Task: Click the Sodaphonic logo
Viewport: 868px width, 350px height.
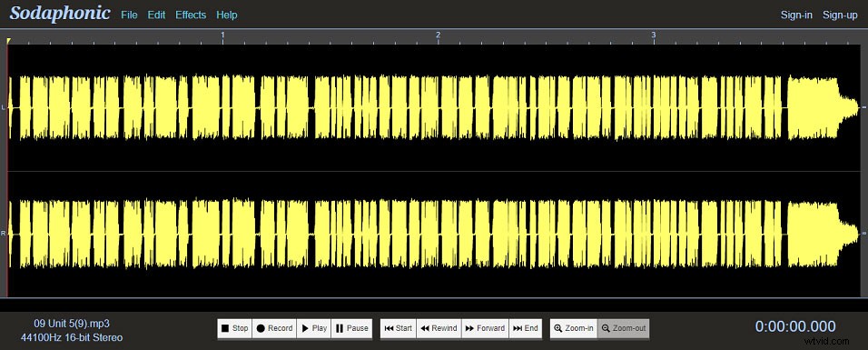Action: 60,14
